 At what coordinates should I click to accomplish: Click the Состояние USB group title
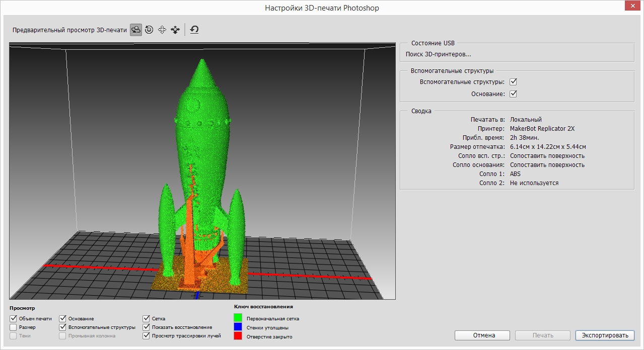pyautogui.click(x=433, y=43)
